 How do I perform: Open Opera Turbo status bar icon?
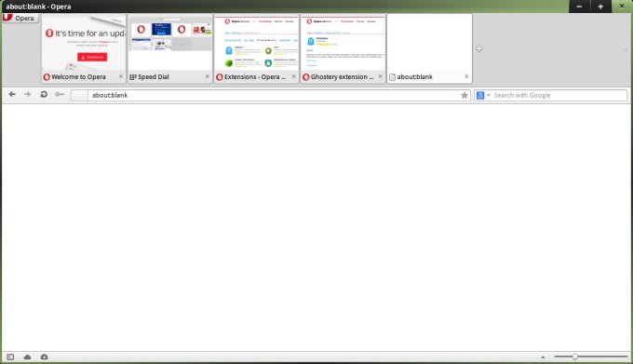click(45, 357)
